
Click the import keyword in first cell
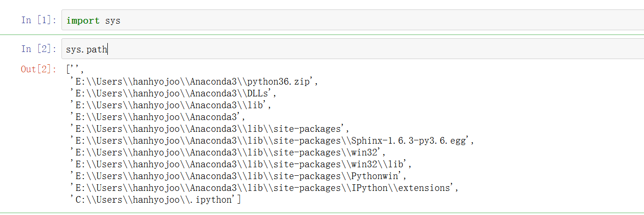83,20
